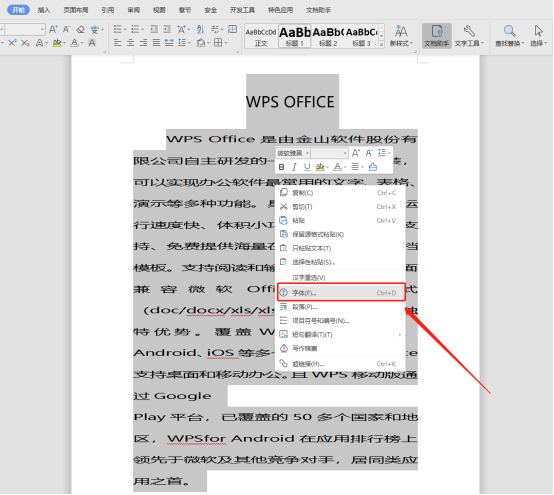Open the borders dropdown in ribbon
This screenshot has width=554, height=495.
click(225, 43)
